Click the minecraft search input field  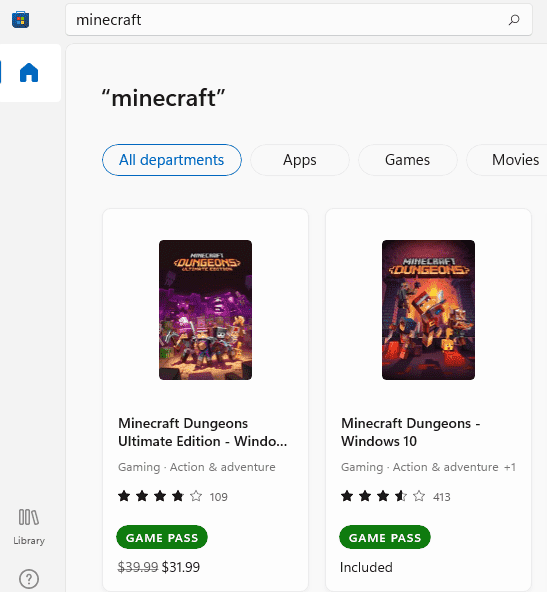pyautogui.click(x=299, y=20)
